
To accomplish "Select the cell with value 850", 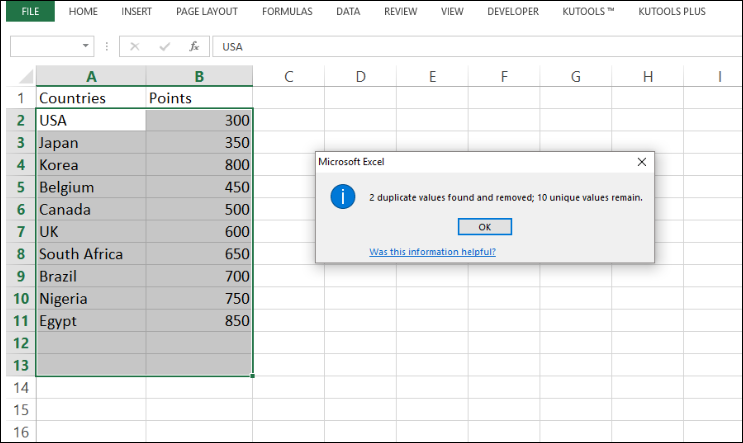I will tap(199, 321).
